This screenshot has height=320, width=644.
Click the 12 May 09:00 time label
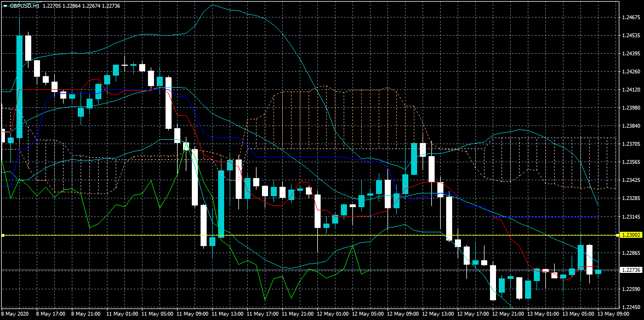click(x=402, y=314)
